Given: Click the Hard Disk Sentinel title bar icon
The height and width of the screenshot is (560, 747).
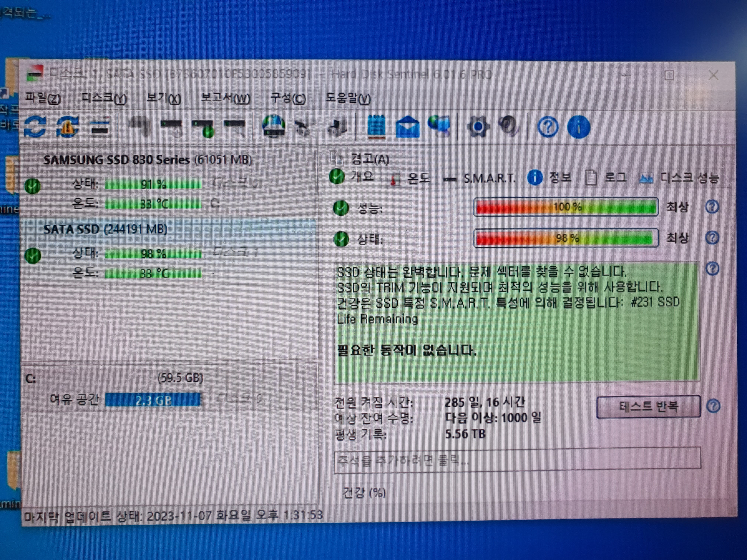Looking at the screenshot, I should tap(35, 74).
